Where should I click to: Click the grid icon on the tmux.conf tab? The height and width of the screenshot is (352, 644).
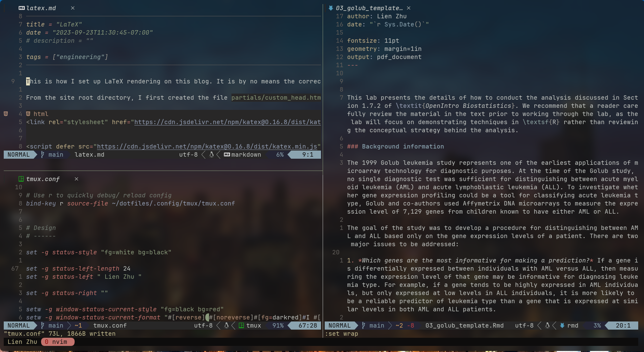[x=21, y=179]
